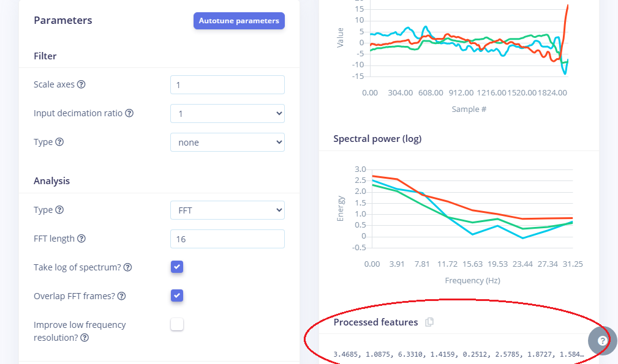Enable Improve low frequency resolution checkbox
The width and height of the screenshot is (618, 364).
tap(177, 324)
